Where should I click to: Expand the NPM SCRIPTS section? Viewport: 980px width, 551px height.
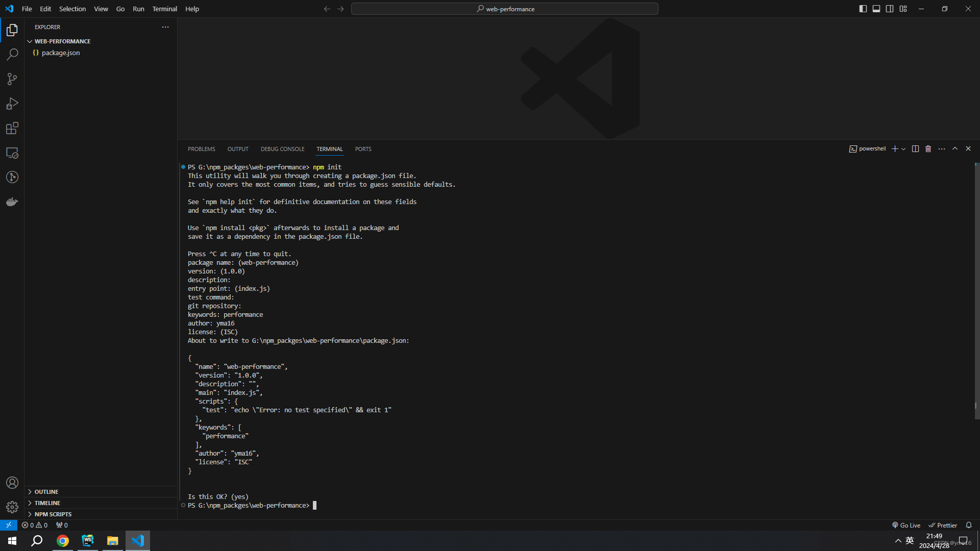[101, 514]
